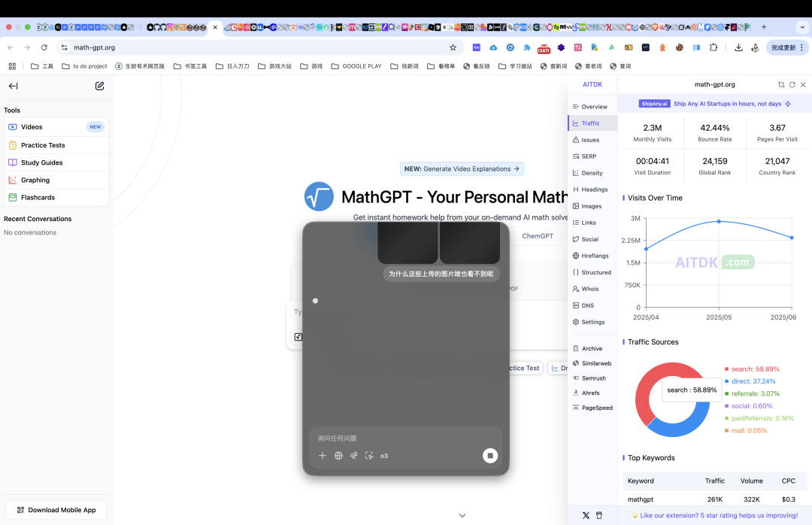This screenshot has width=812, height=525.
Task: Click the stop generating button in popup
Action: coord(490,456)
